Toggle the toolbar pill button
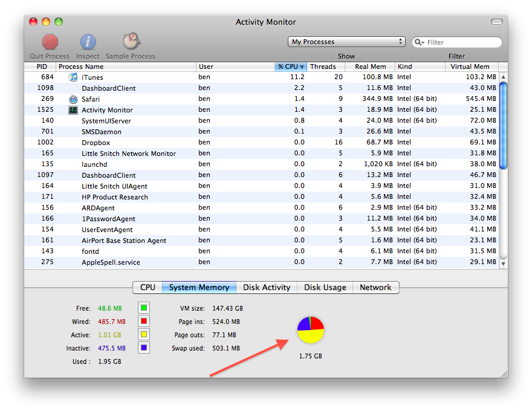 (x=497, y=22)
